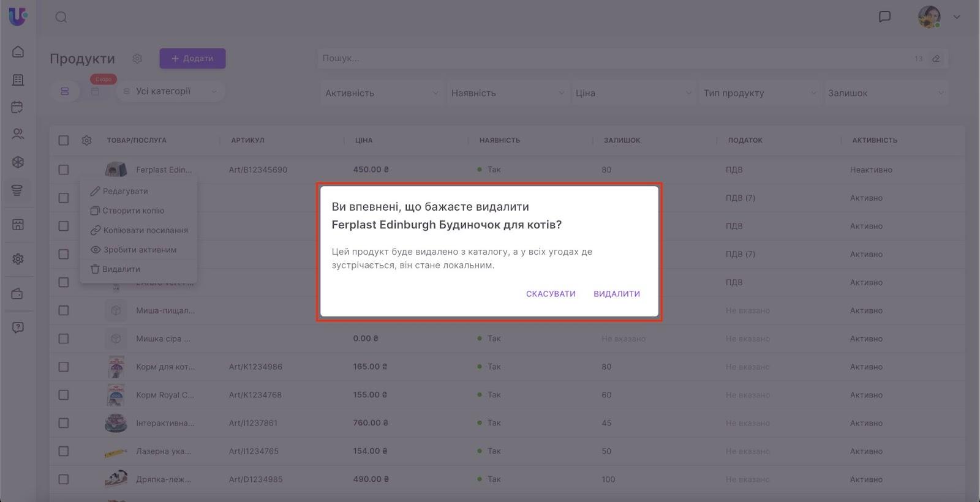Click the settings gear in sidebar
The image size is (980, 502).
(x=18, y=259)
